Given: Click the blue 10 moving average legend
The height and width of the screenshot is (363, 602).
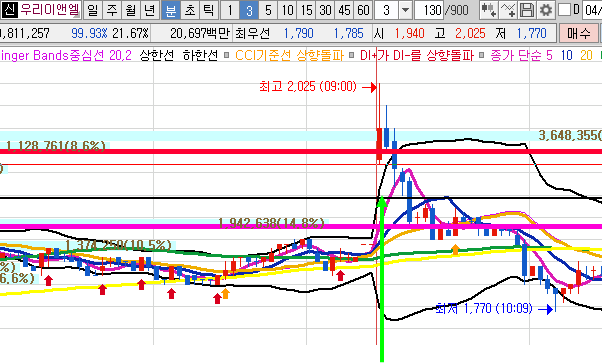Looking at the screenshot, I should [567, 55].
